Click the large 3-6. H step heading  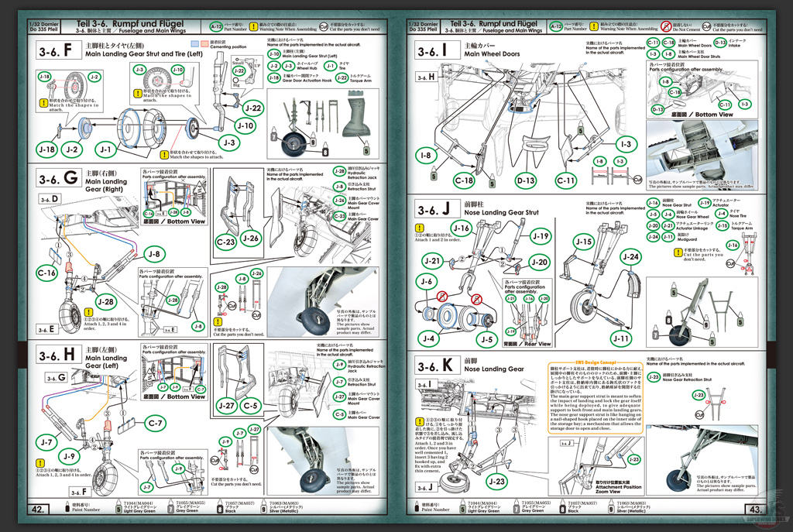pyautogui.click(x=59, y=355)
